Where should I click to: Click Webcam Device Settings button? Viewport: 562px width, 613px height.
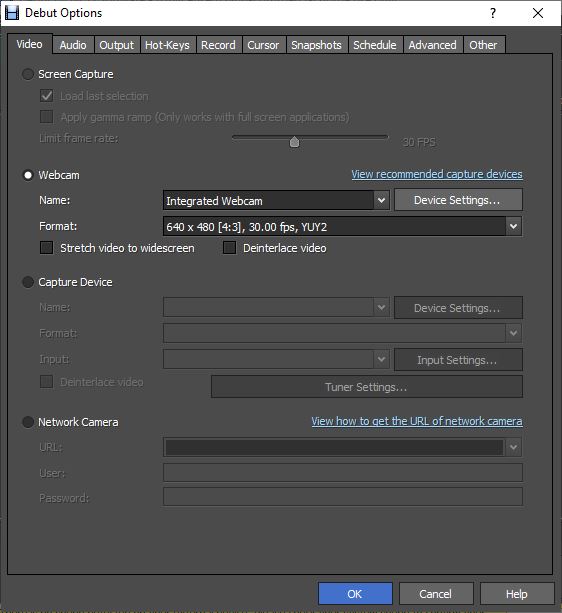point(458,200)
